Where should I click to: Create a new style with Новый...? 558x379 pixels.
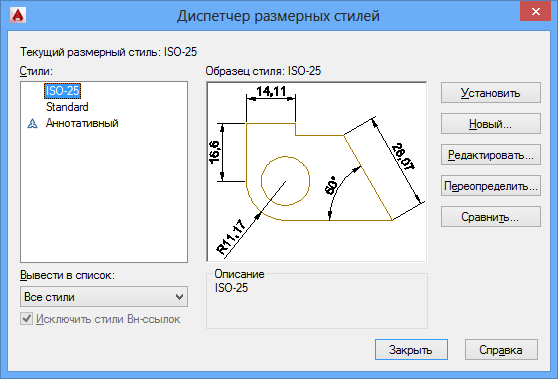(491, 124)
